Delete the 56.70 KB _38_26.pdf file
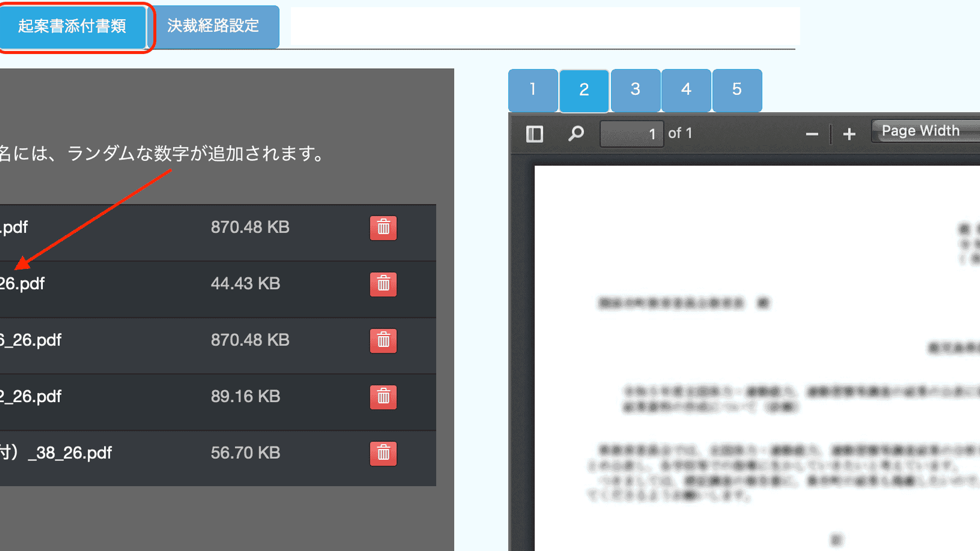 (x=383, y=453)
